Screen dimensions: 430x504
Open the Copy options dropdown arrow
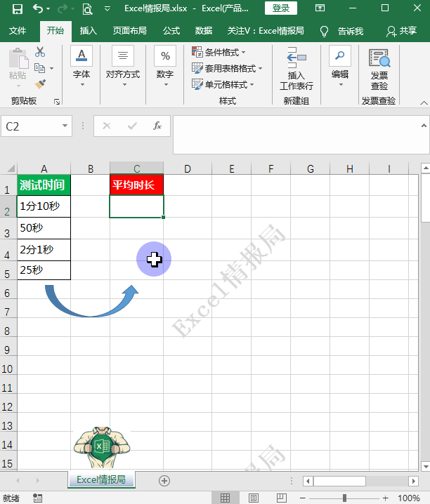[x=51, y=69]
